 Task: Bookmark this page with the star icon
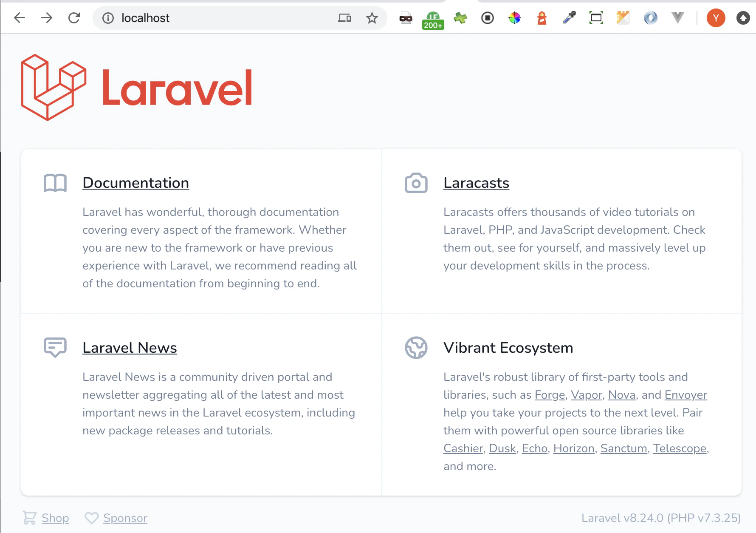coord(372,18)
